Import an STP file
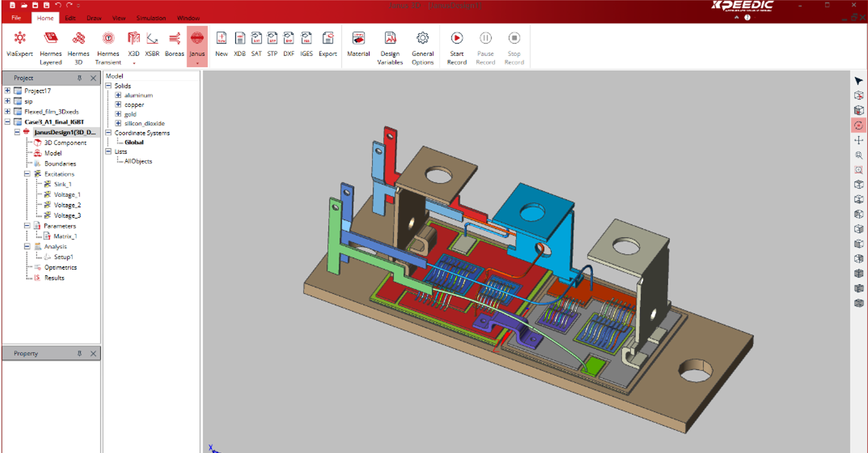 coord(272,44)
